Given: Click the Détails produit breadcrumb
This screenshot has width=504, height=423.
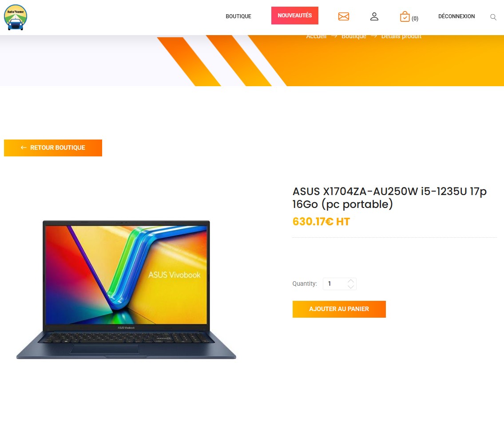Looking at the screenshot, I should coord(401,36).
